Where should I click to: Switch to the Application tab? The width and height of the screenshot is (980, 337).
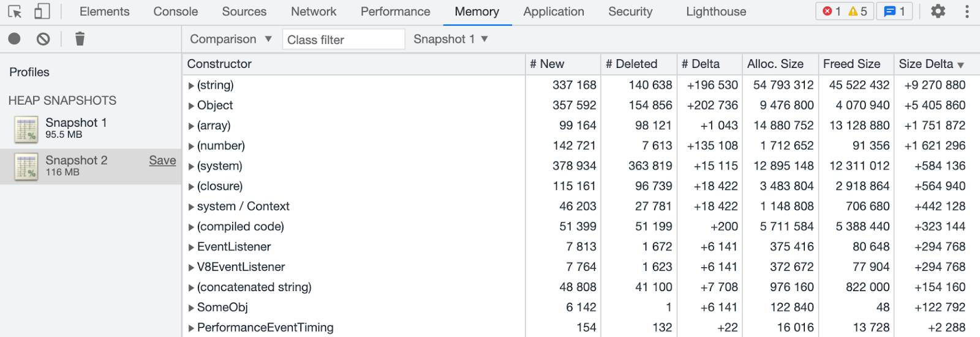click(x=554, y=12)
